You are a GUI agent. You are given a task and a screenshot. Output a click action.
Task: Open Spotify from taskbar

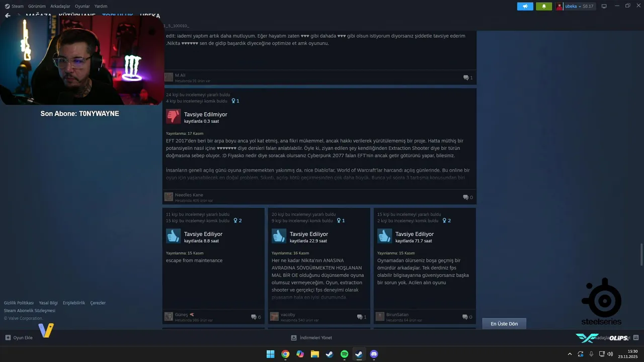[x=344, y=354]
